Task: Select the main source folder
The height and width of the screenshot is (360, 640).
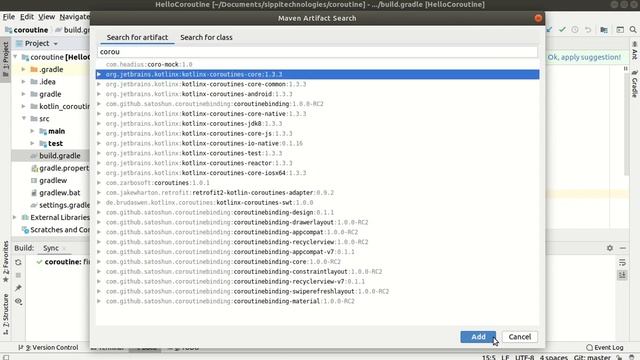Action: [x=56, y=131]
